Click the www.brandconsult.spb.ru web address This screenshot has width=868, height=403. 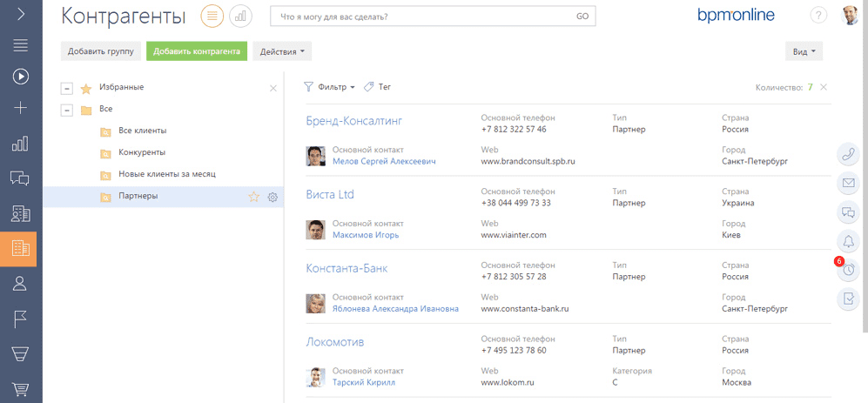[x=528, y=162]
